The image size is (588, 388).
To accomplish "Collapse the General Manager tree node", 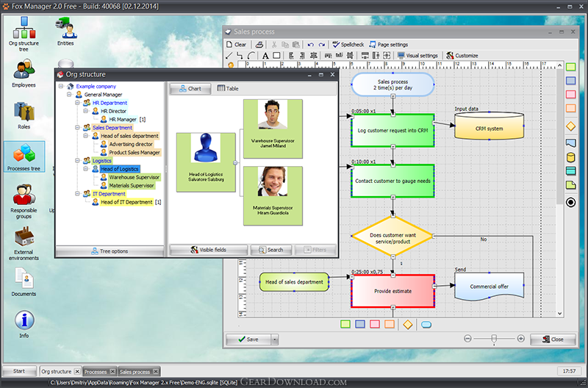I will pos(69,95).
